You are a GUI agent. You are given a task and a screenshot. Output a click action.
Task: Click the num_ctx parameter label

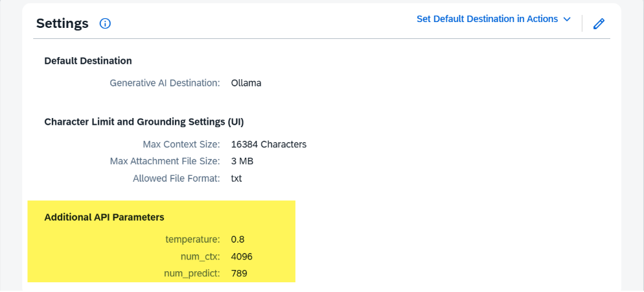point(201,256)
